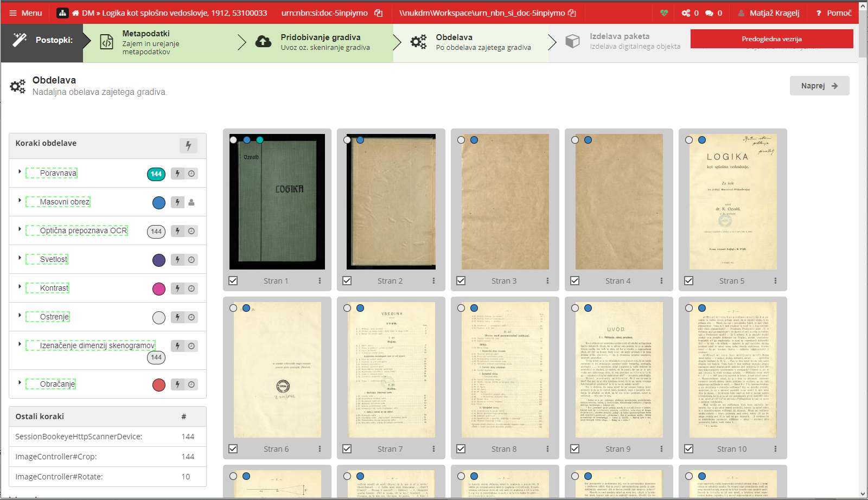Run Ostrenje with its lightning icon
The height and width of the screenshot is (500, 868).
pos(177,317)
